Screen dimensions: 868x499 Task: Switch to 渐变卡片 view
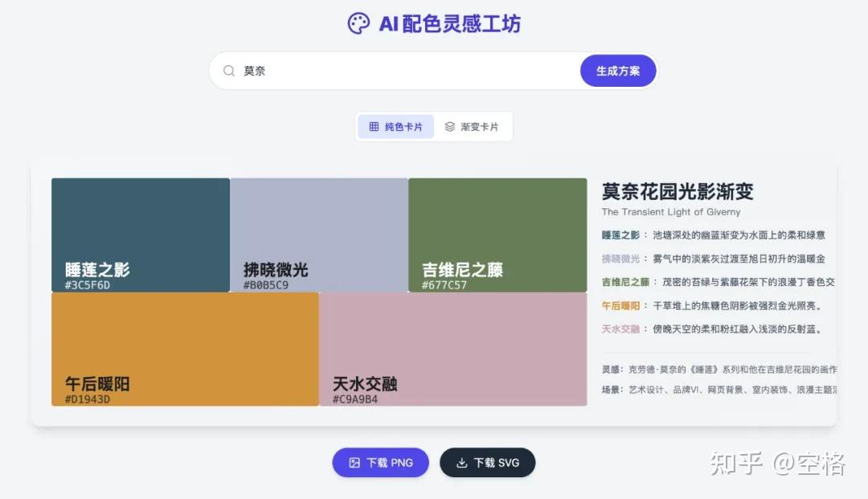click(473, 127)
